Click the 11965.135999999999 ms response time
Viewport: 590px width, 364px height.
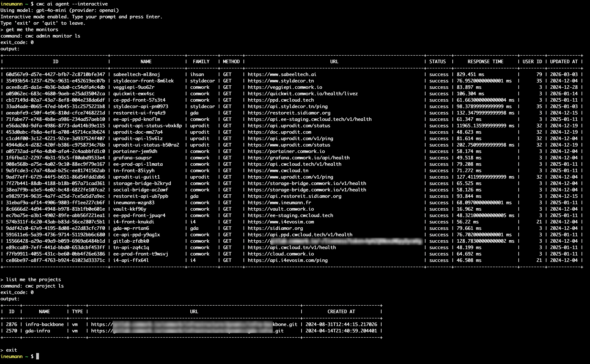pos(486,126)
